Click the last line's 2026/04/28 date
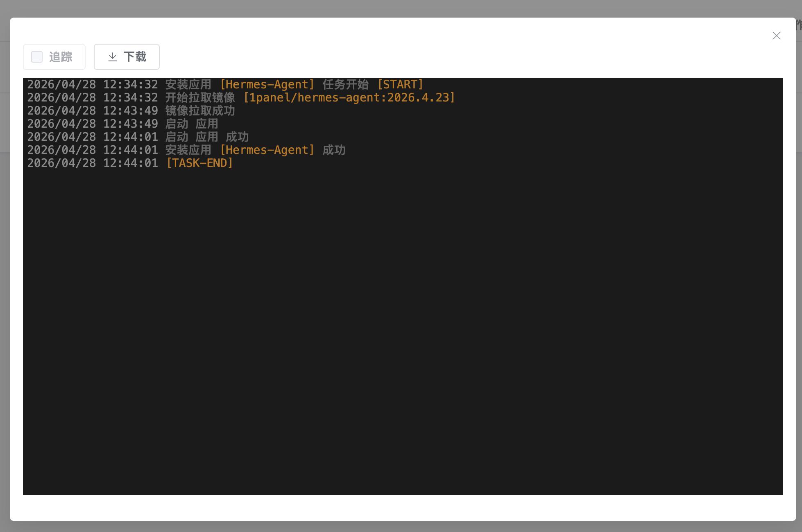The height and width of the screenshot is (532, 802). [x=61, y=163]
